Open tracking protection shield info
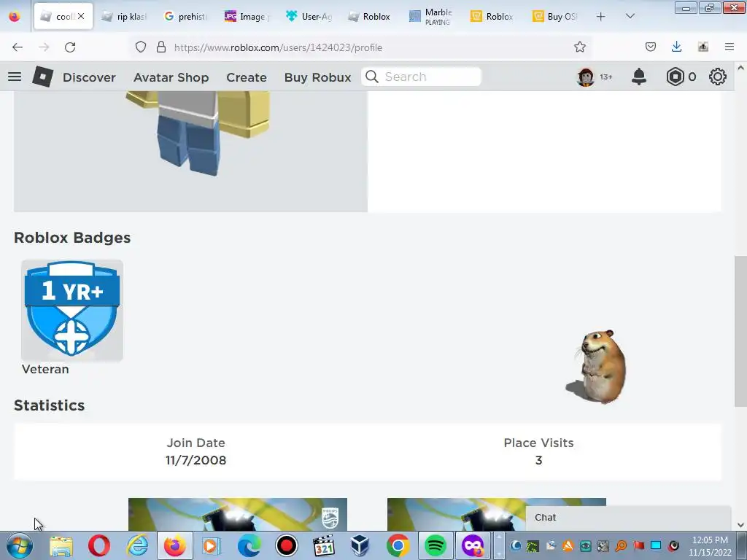 pos(141,47)
